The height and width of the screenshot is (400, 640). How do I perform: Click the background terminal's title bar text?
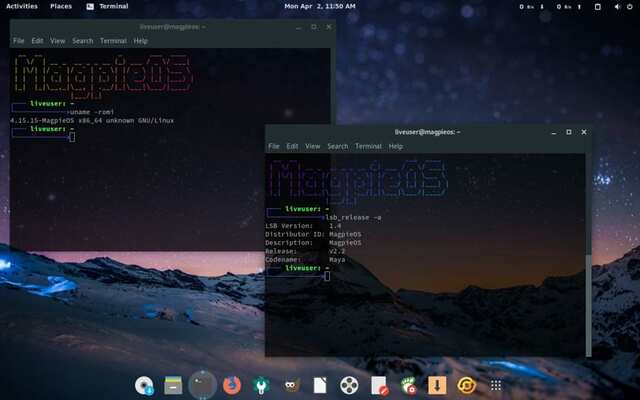tap(172, 27)
